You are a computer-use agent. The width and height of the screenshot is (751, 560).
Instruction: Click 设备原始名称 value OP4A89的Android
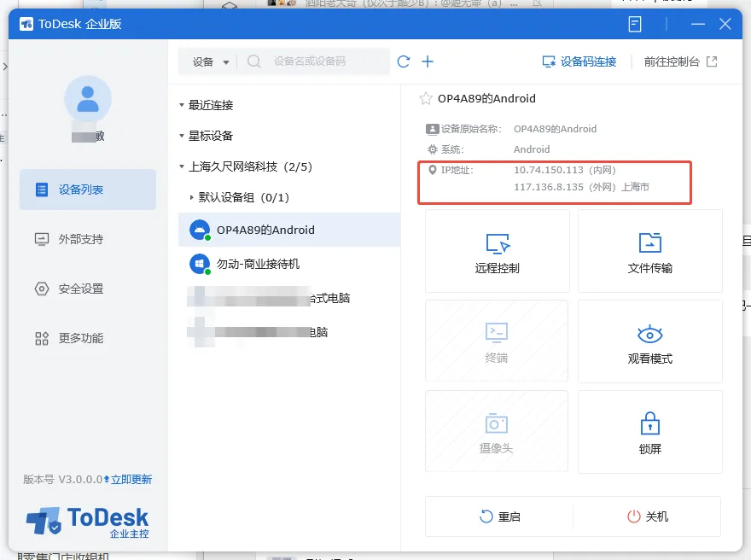tap(555, 129)
